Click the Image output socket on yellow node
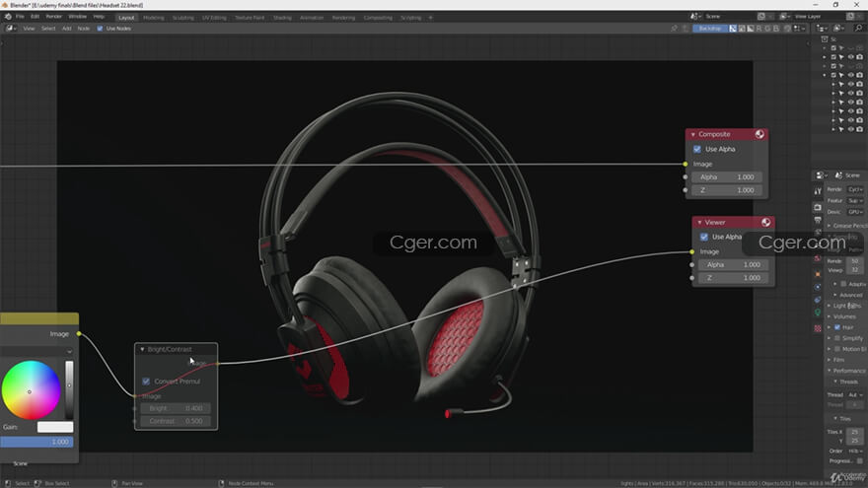The width and height of the screenshot is (868, 488). pos(79,333)
